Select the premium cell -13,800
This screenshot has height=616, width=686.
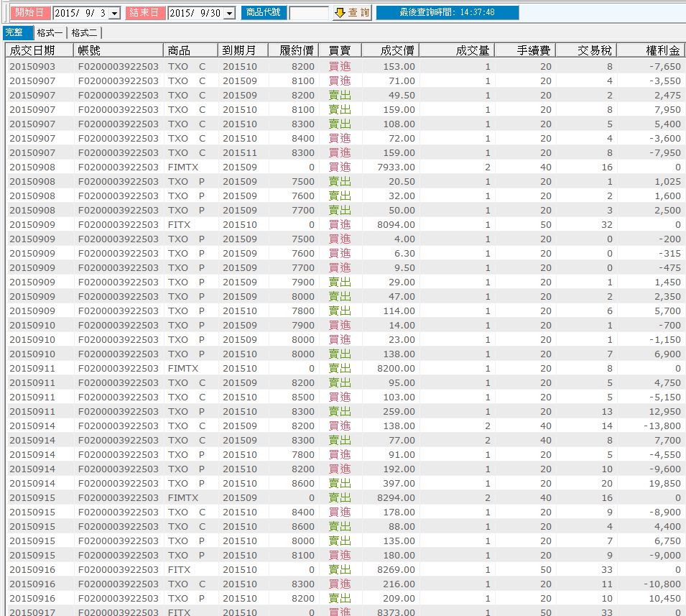(662, 426)
